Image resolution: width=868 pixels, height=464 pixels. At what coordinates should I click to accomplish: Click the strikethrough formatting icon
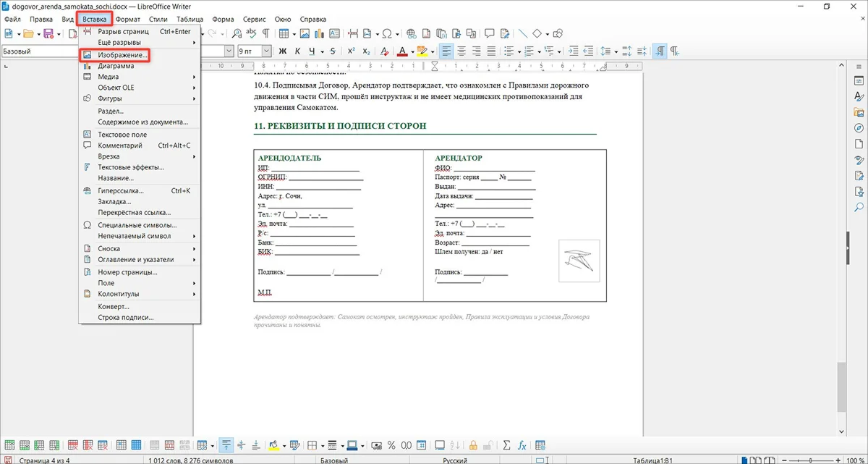(x=333, y=51)
